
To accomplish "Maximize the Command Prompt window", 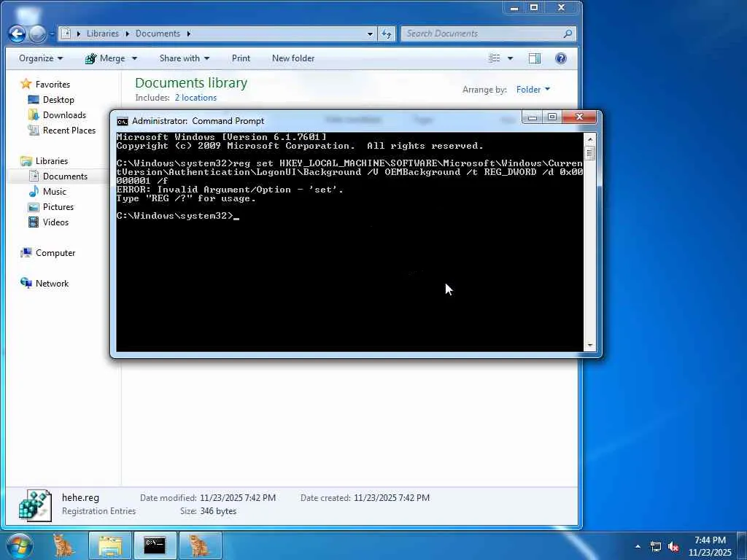I will (x=551, y=117).
